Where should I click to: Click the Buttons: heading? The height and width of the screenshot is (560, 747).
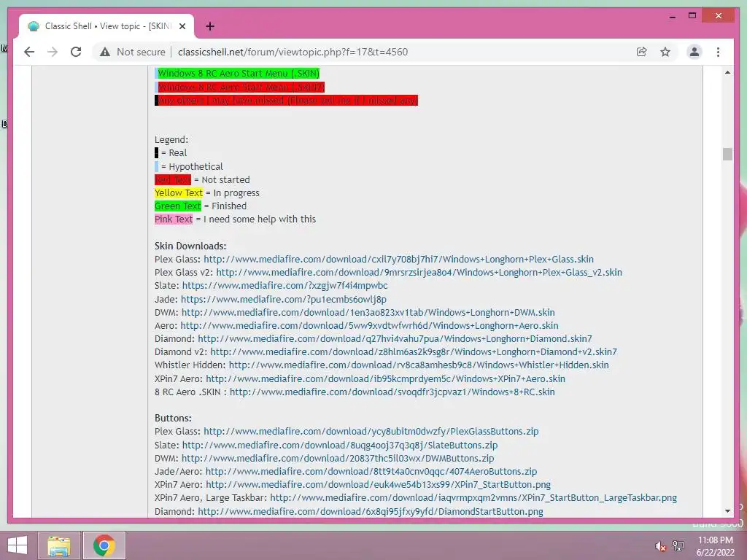coord(173,418)
